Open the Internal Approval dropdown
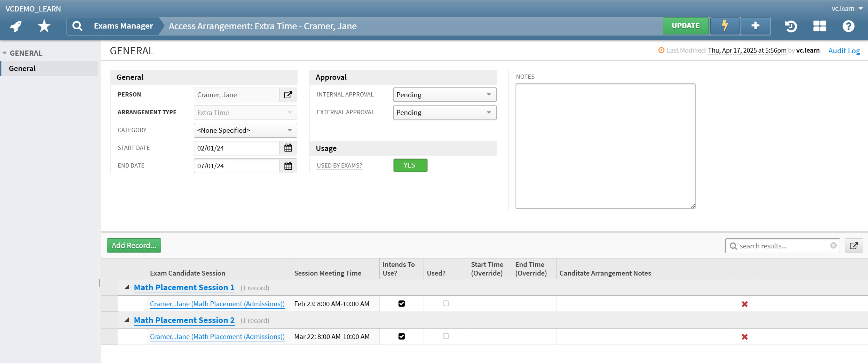 coord(444,95)
